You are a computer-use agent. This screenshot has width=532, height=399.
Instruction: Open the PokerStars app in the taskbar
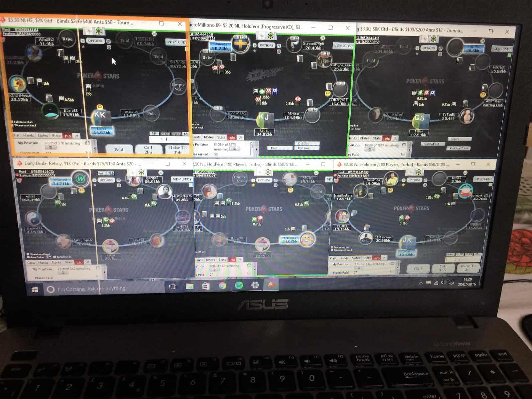point(271,285)
